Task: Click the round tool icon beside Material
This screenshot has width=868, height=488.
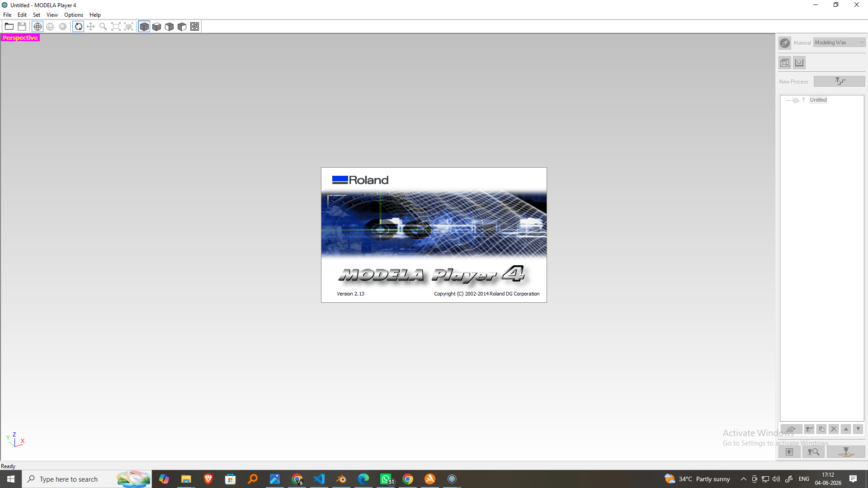Action: pos(785,43)
